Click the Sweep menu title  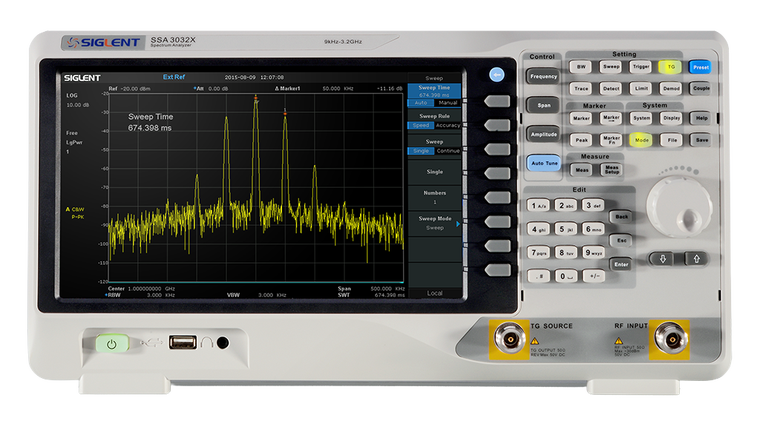pos(434,78)
